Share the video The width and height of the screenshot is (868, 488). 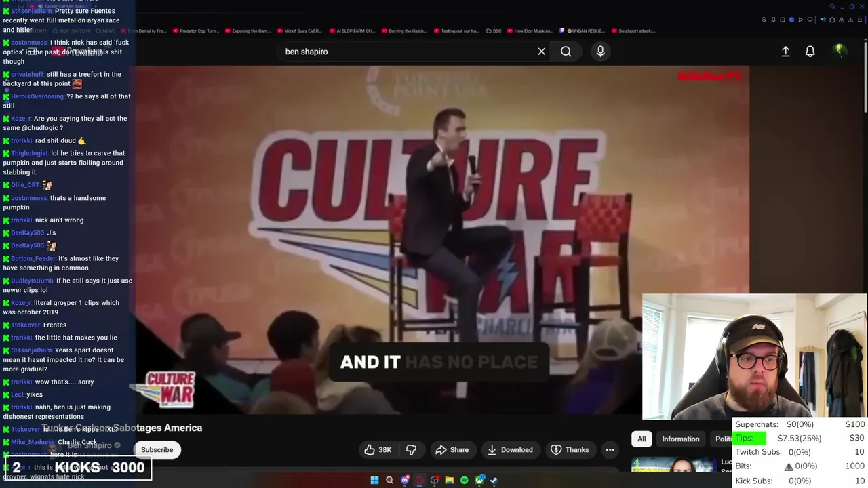click(x=452, y=449)
